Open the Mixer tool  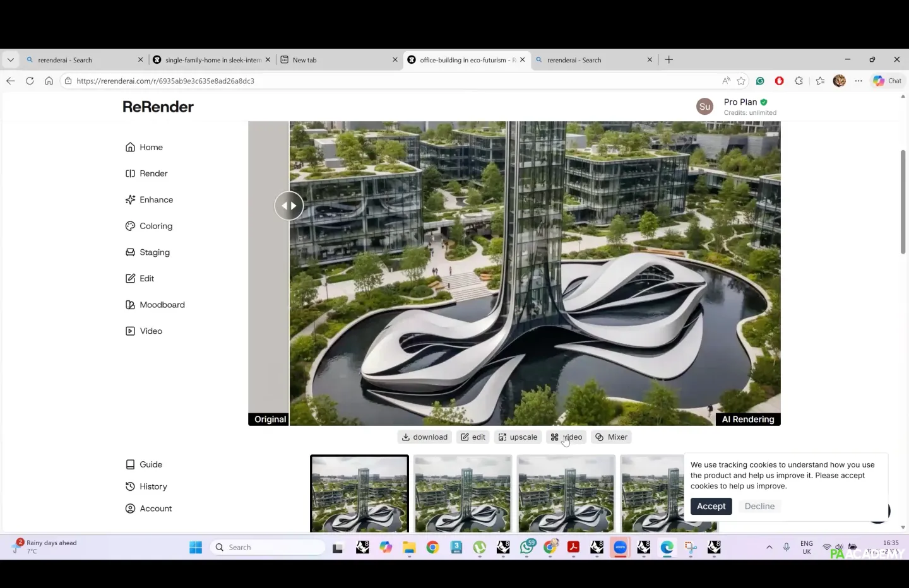(611, 437)
